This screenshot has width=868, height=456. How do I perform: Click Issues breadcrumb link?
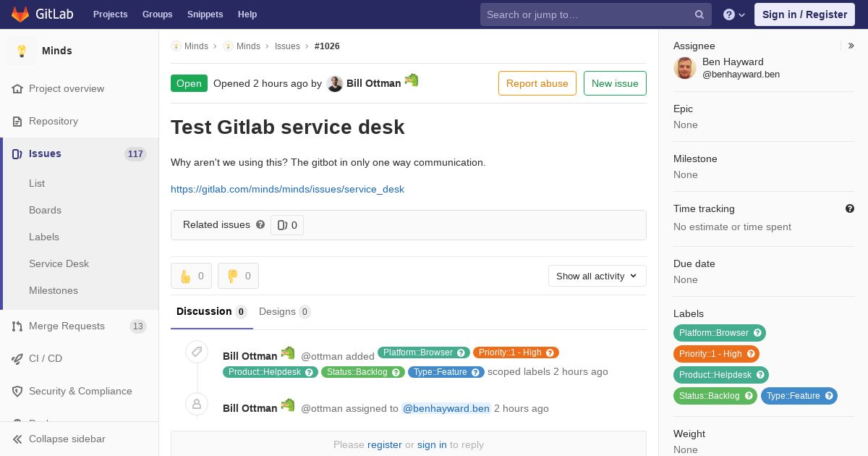click(x=287, y=46)
